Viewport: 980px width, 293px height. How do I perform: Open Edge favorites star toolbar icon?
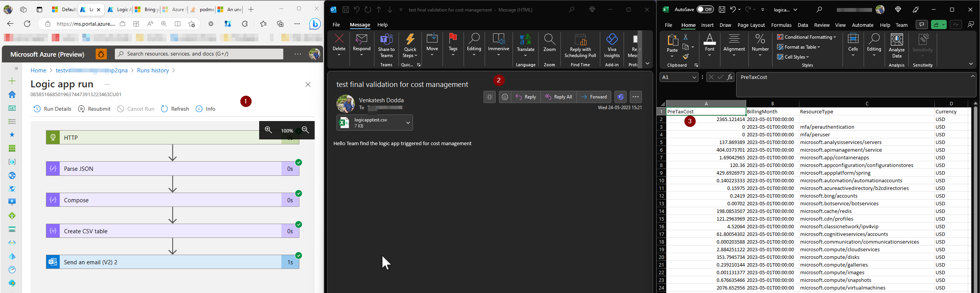click(263, 24)
